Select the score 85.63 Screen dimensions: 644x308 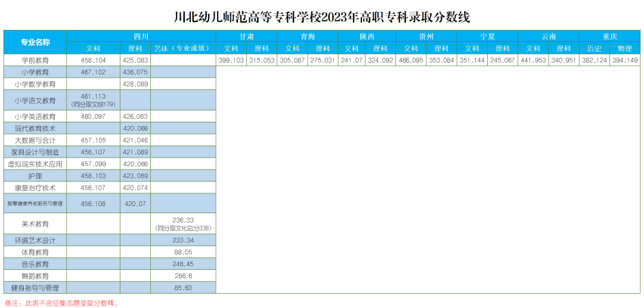click(x=183, y=288)
